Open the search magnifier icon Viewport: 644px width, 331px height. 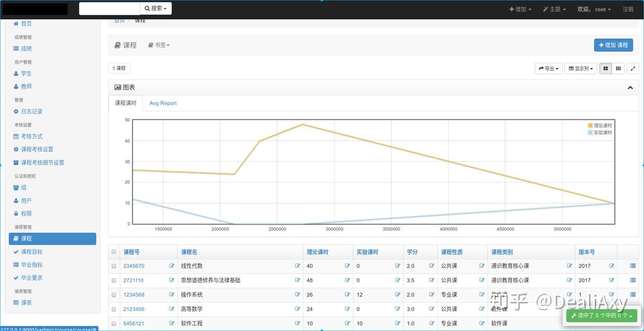(x=147, y=8)
